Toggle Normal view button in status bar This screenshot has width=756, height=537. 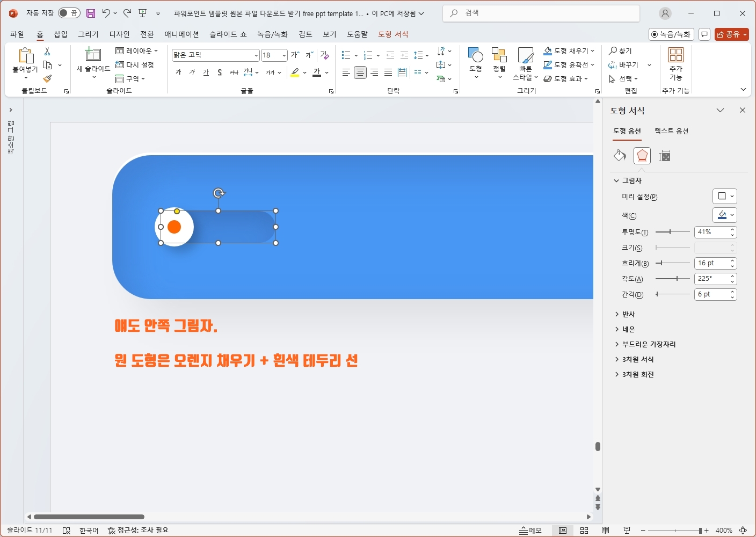[563, 531]
